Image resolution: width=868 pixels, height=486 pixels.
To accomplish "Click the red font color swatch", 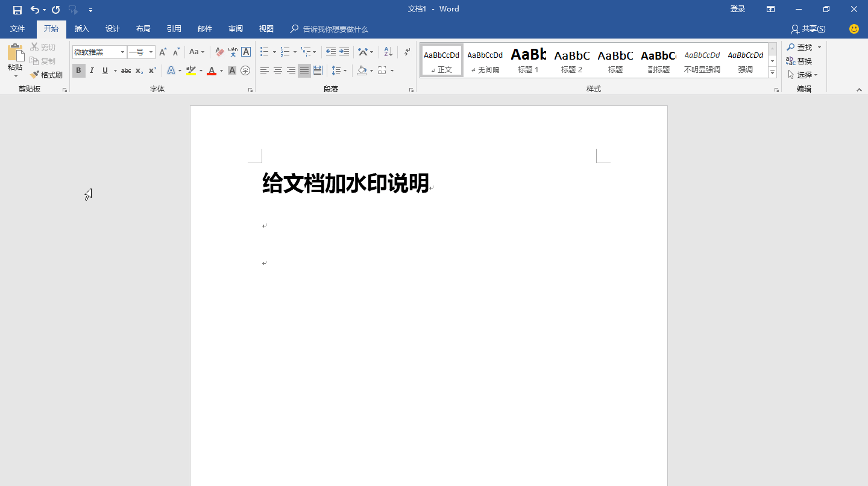I will click(212, 70).
